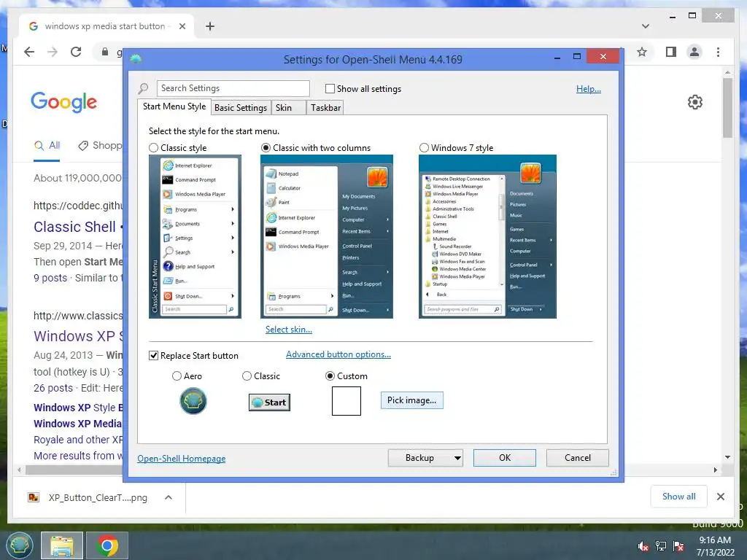The width and height of the screenshot is (747, 560).
Task: Switch to the Basic Settings tab
Action: (x=241, y=108)
